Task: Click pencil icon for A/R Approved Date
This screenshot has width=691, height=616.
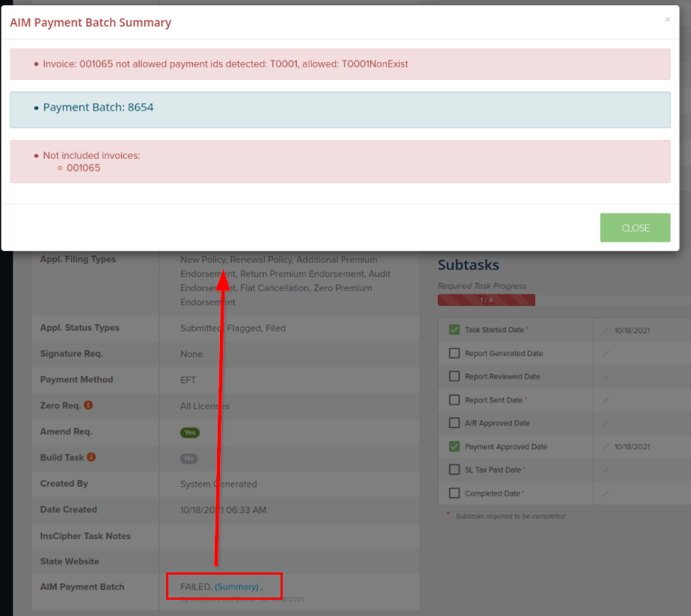Action: (x=606, y=423)
